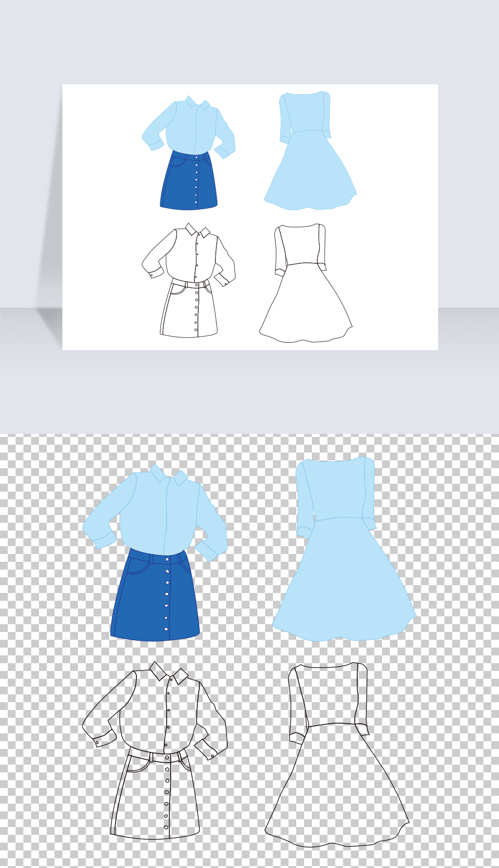Select the outlined dress in preview card
Image resolution: width=499 pixels, height=868 pixels.
point(306,283)
